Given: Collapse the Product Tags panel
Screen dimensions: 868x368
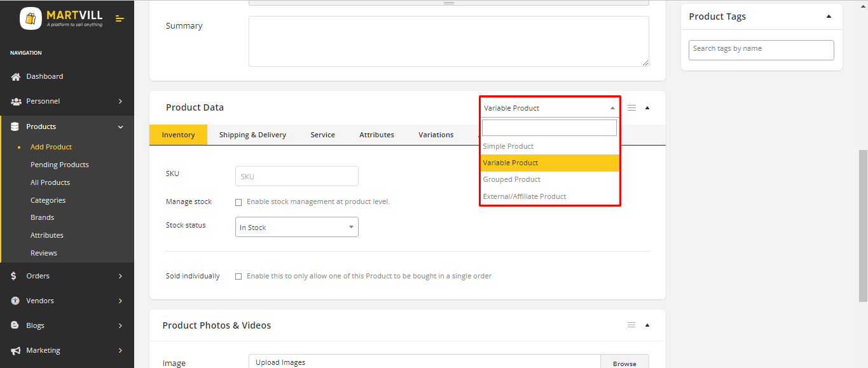Looking at the screenshot, I should 829,17.
